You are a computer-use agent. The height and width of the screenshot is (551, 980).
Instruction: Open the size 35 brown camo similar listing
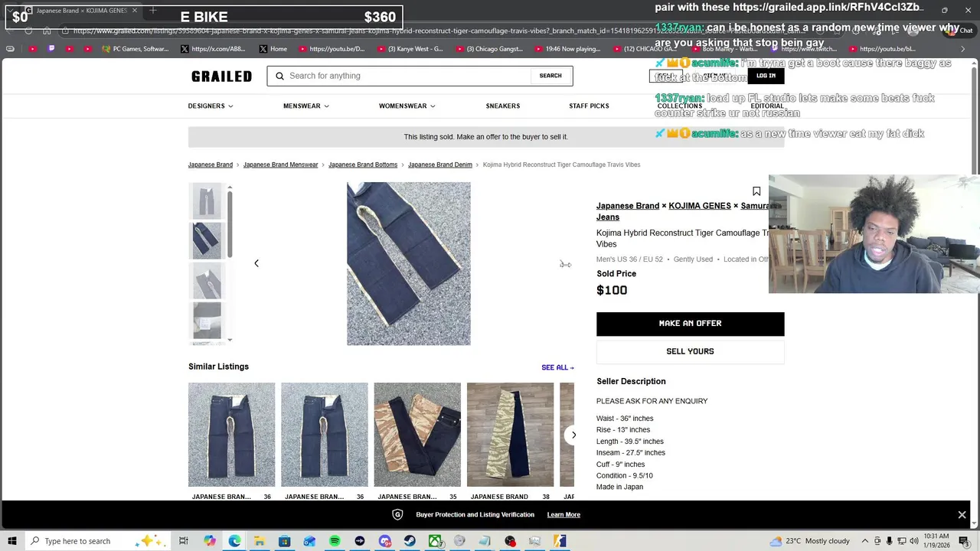point(417,435)
